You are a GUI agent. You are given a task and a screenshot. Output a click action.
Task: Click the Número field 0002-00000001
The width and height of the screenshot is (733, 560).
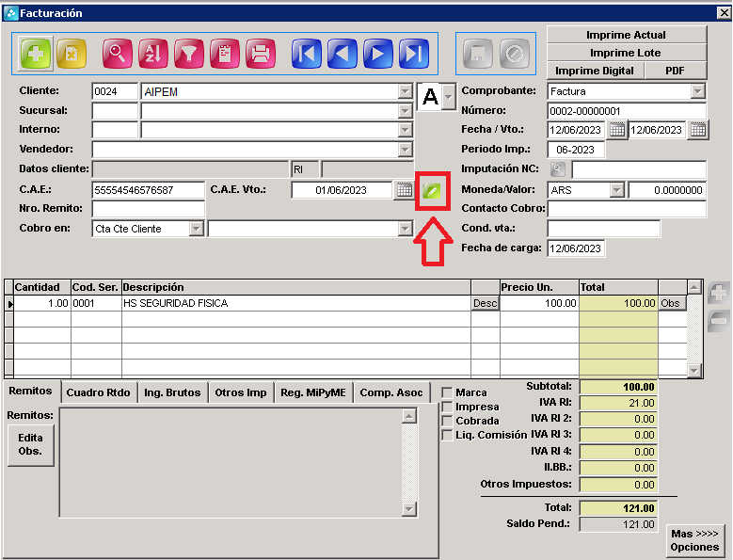(x=627, y=111)
